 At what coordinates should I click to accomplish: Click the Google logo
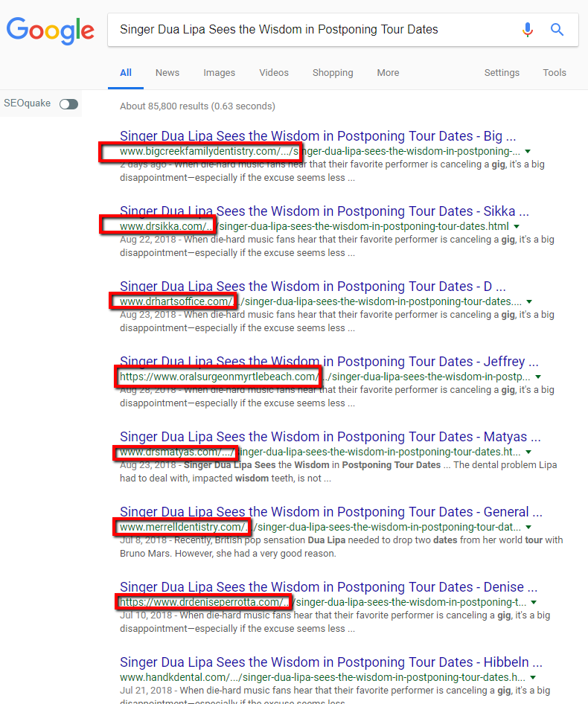pos(51,30)
